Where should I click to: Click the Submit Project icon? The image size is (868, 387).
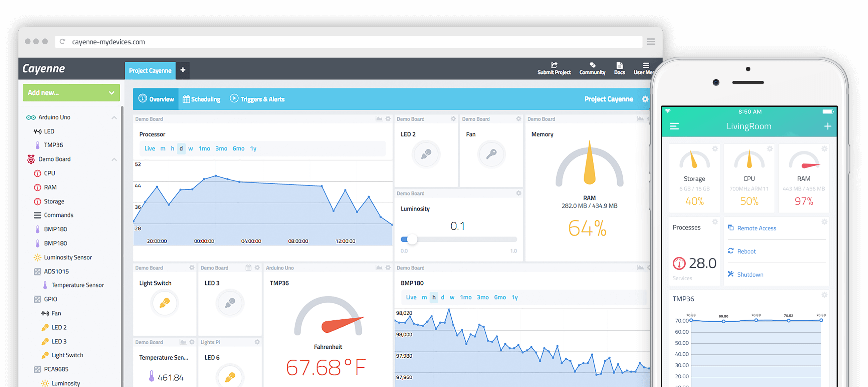tap(554, 65)
